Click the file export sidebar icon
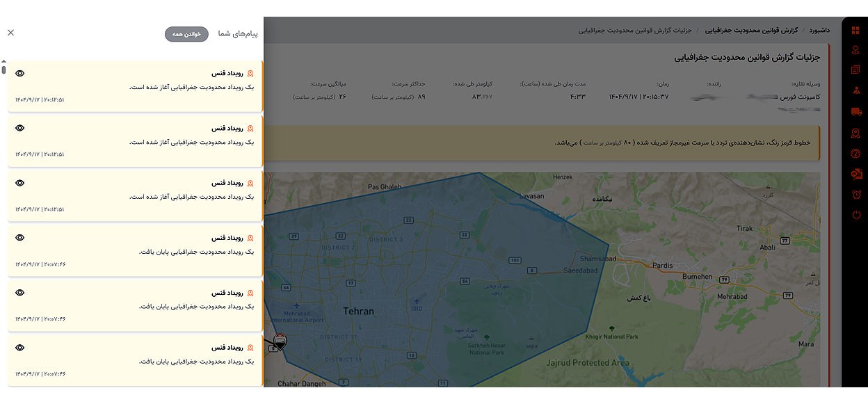The image size is (868, 404). click(x=855, y=174)
